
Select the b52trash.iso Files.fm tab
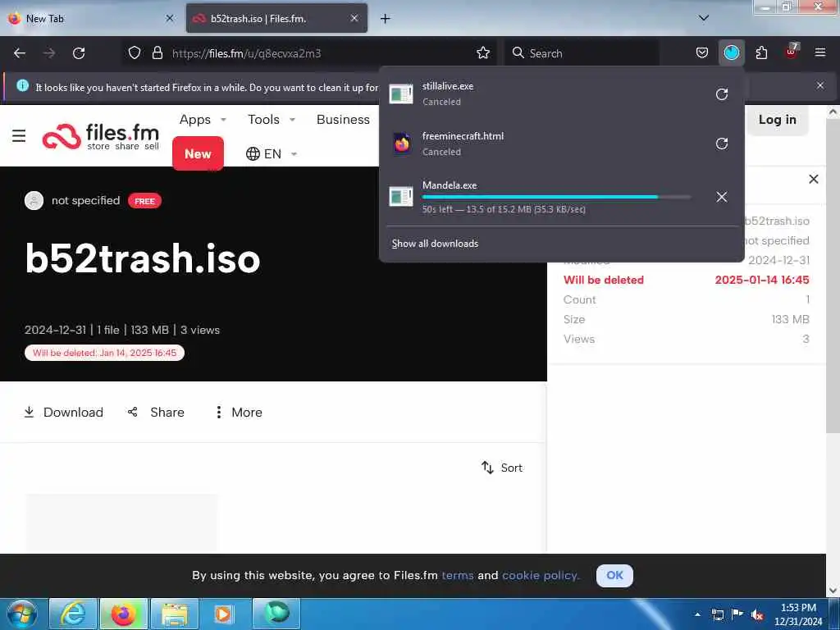pyautogui.click(x=276, y=18)
